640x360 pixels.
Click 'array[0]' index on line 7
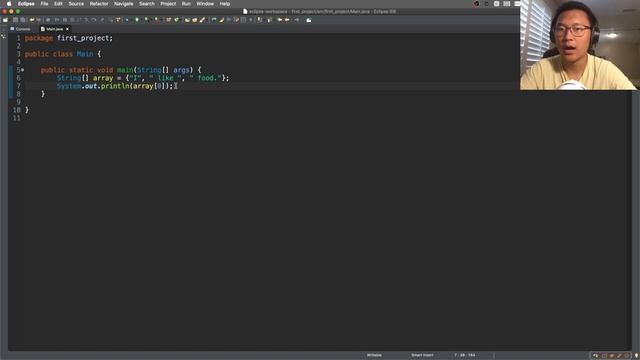pyautogui.click(x=149, y=86)
